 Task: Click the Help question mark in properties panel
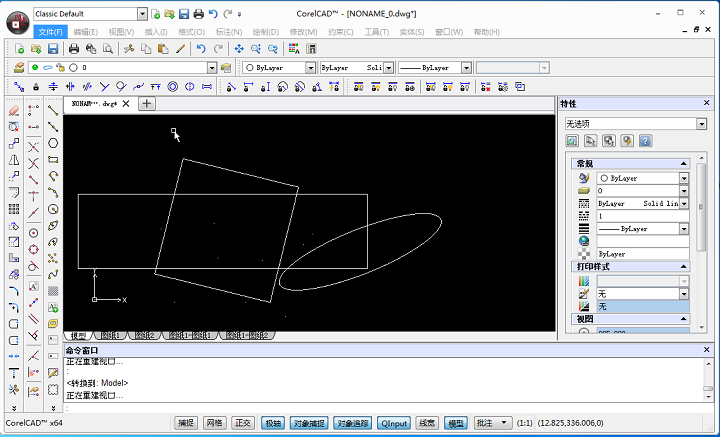pos(645,140)
